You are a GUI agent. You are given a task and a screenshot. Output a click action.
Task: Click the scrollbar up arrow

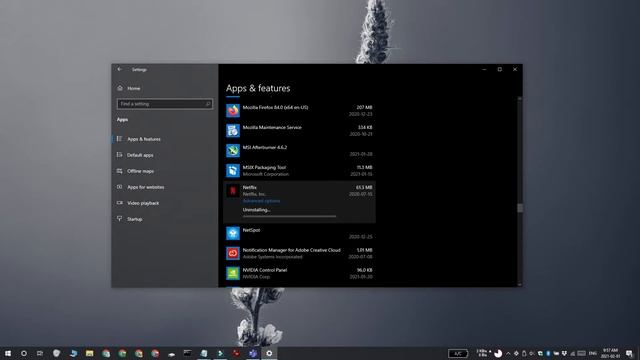pos(520,99)
